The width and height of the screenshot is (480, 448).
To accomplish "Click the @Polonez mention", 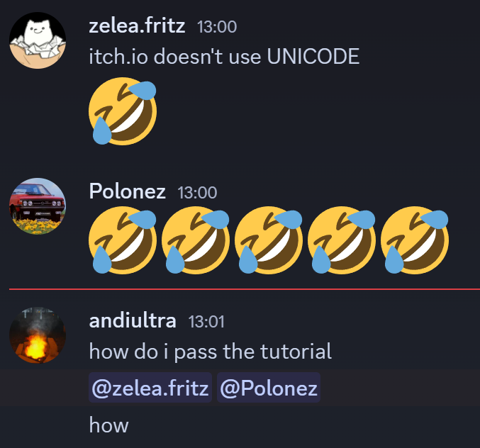I will click(269, 388).
